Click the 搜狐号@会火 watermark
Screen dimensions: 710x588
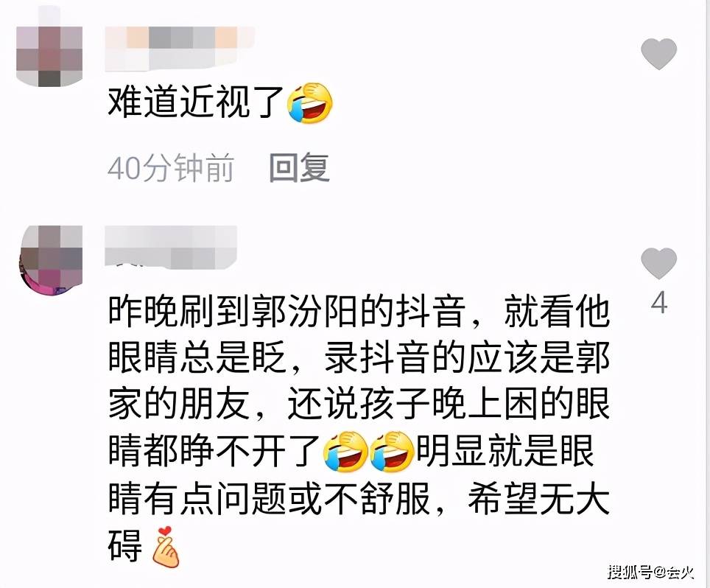point(650,572)
